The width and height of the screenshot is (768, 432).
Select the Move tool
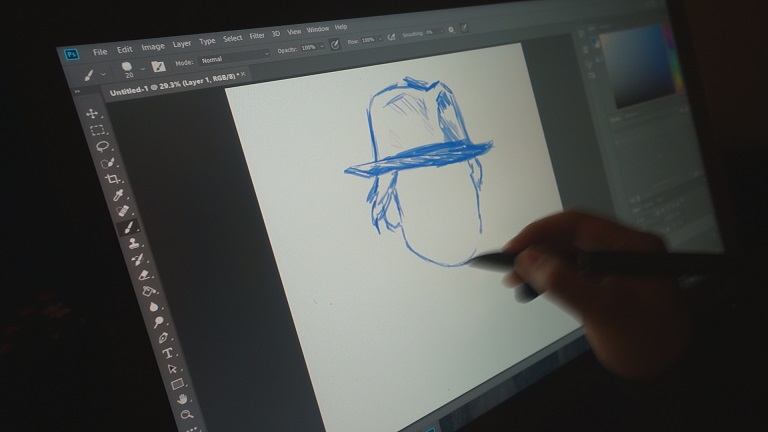point(92,114)
